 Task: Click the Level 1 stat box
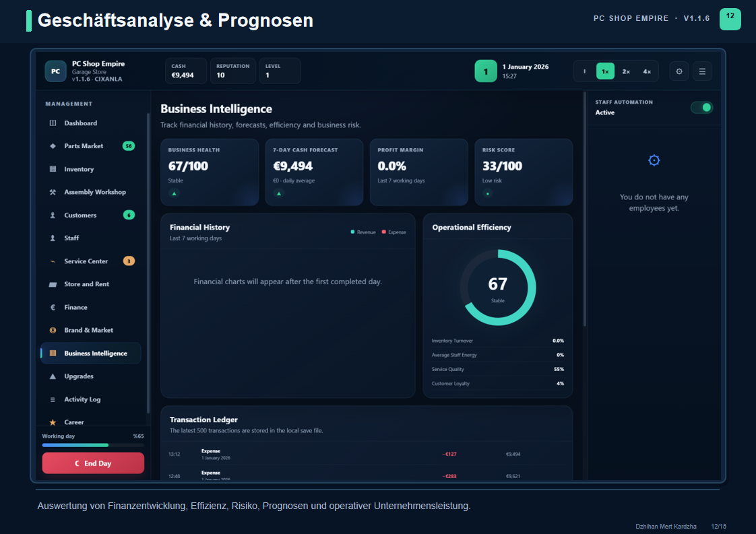click(x=280, y=71)
